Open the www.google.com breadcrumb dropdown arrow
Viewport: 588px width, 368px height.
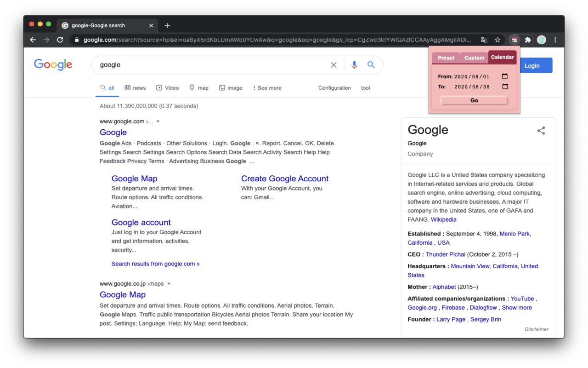(158, 121)
